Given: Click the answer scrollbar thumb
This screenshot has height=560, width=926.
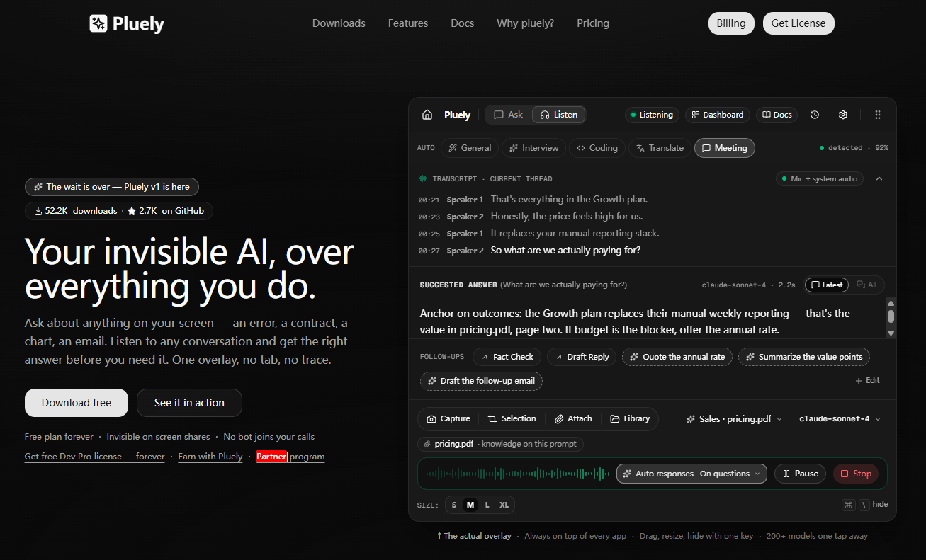Looking at the screenshot, I should (x=891, y=316).
